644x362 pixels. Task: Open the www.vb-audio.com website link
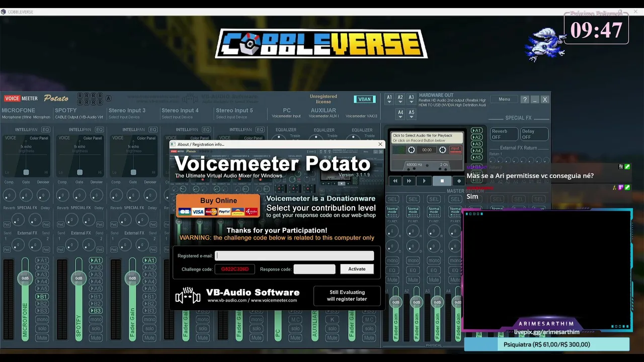pyautogui.click(x=227, y=300)
